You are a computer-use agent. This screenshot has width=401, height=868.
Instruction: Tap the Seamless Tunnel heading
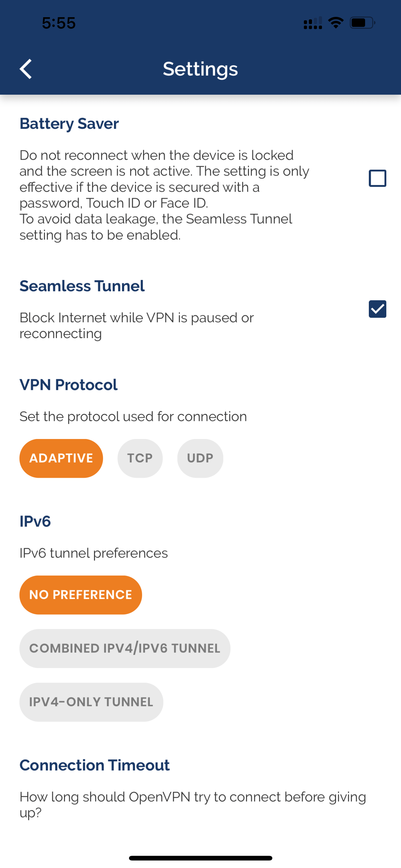pyautogui.click(x=82, y=286)
